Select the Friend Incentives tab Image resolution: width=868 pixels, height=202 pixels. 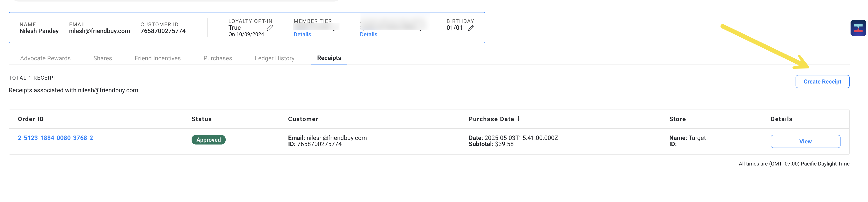[x=158, y=58]
